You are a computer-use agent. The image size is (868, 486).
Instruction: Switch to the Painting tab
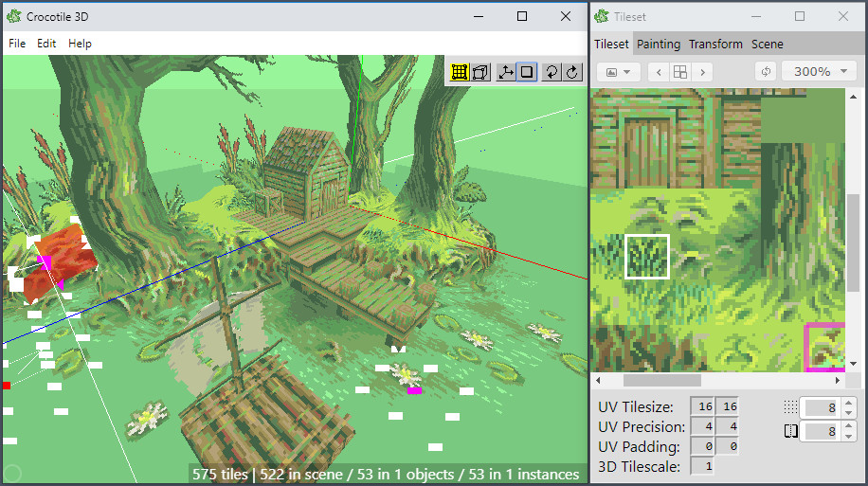659,44
